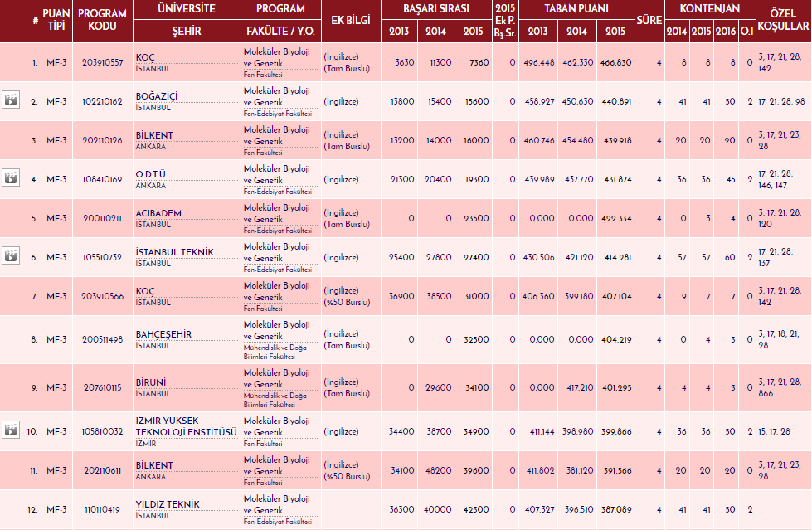Open the İZMİR YÜKSEK TEKNOLOJİ ENSTİTÜSÜ link
This screenshot has width=812, height=530.
pos(187,426)
